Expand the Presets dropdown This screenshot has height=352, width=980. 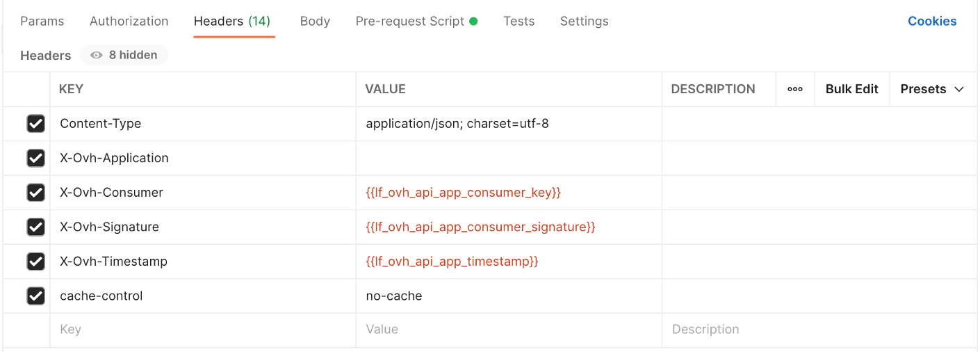tap(932, 89)
